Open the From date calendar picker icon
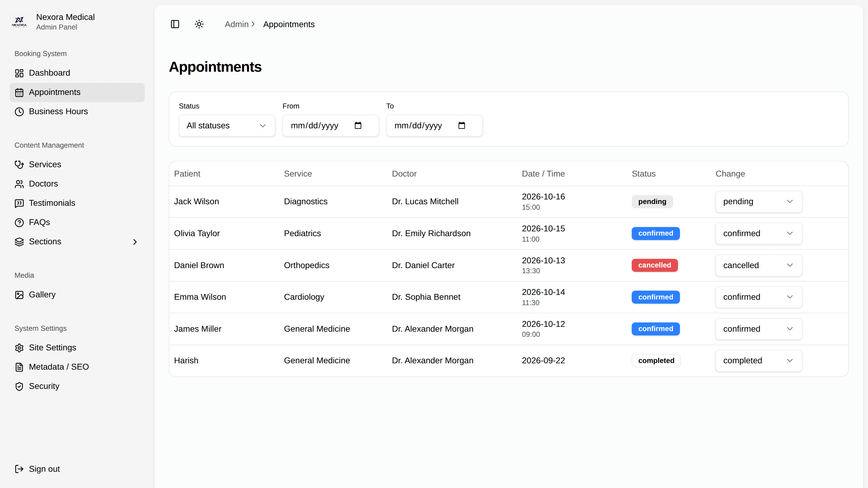Viewport: 868px width, 488px height. pos(358,125)
